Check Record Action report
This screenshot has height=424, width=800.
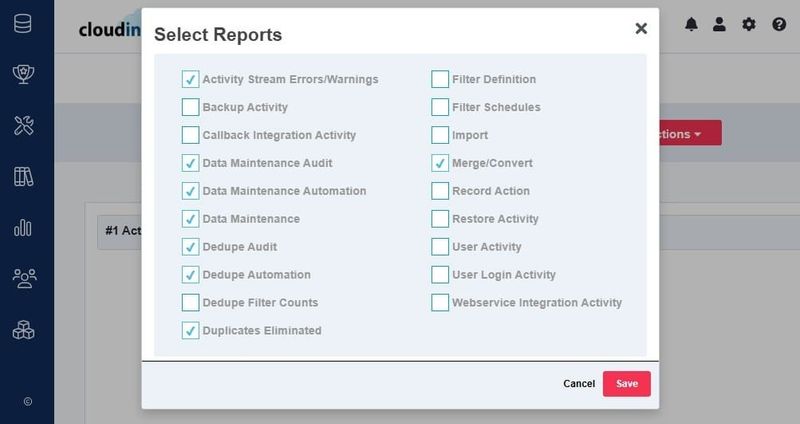click(440, 191)
